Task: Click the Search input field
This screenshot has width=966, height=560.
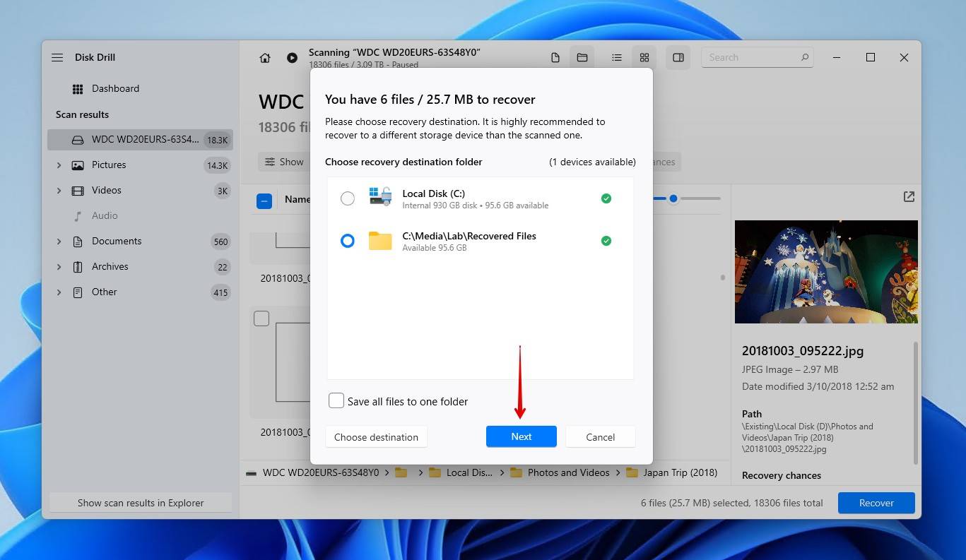Action: coord(757,57)
